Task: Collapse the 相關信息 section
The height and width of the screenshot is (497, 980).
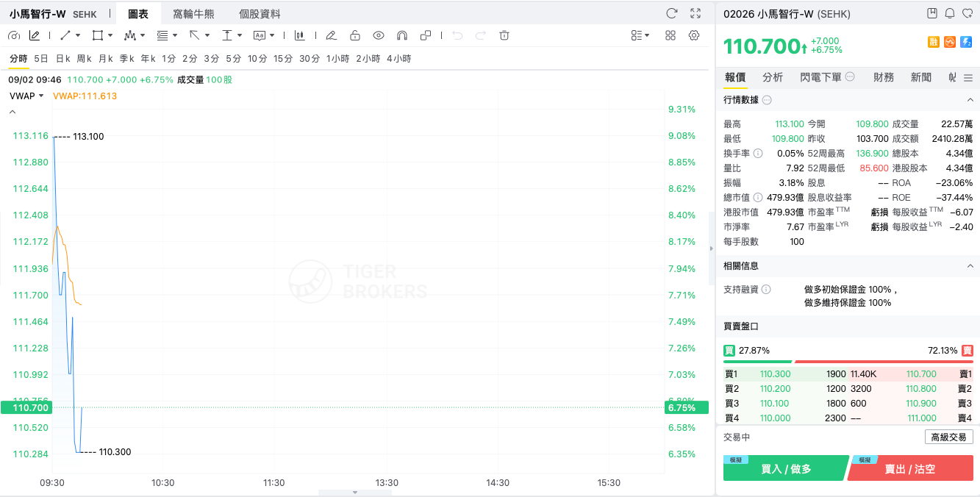Action: click(970, 266)
